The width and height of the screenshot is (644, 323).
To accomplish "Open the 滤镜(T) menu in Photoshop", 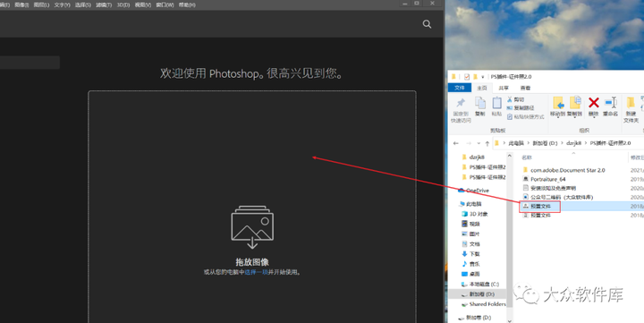I will point(104,5).
